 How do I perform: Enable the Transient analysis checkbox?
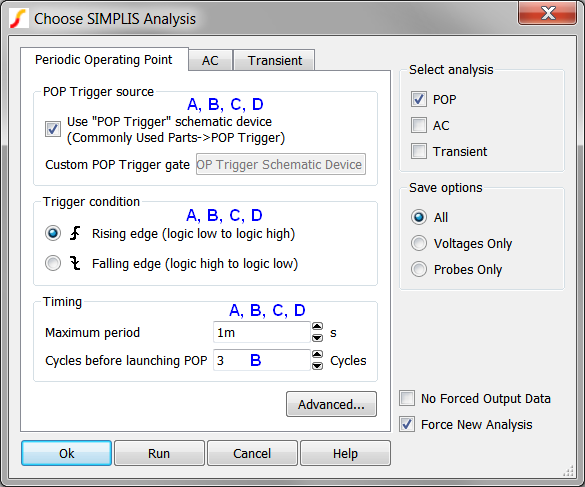(x=419, y=151)
